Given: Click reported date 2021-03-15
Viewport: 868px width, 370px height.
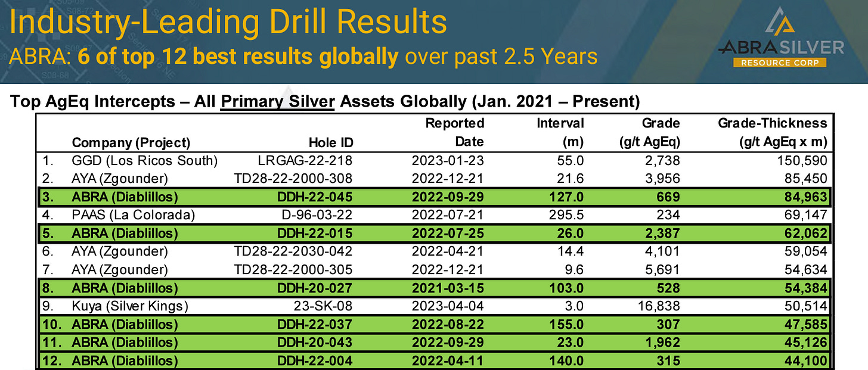Looking at the screenshot, I should pos(447,288).
